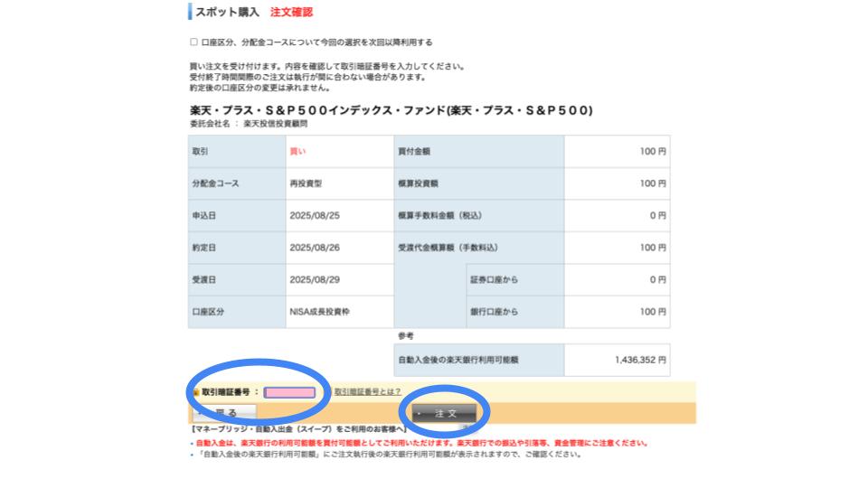Click the 約定日 date 2025/08/26
Image resolution: width=868 pixels, height=488 pixels.
point(315,248)
